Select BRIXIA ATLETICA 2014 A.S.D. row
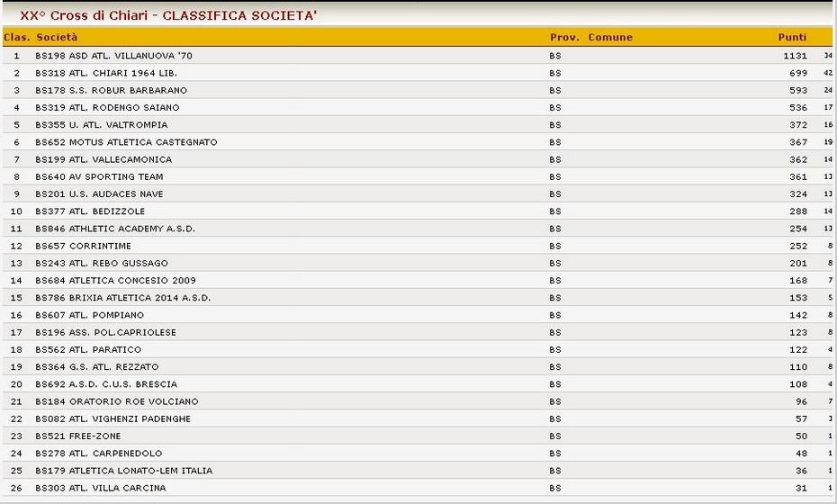This screenshot has width=837, height=504. pyautogui.click(x=418, y=298)
